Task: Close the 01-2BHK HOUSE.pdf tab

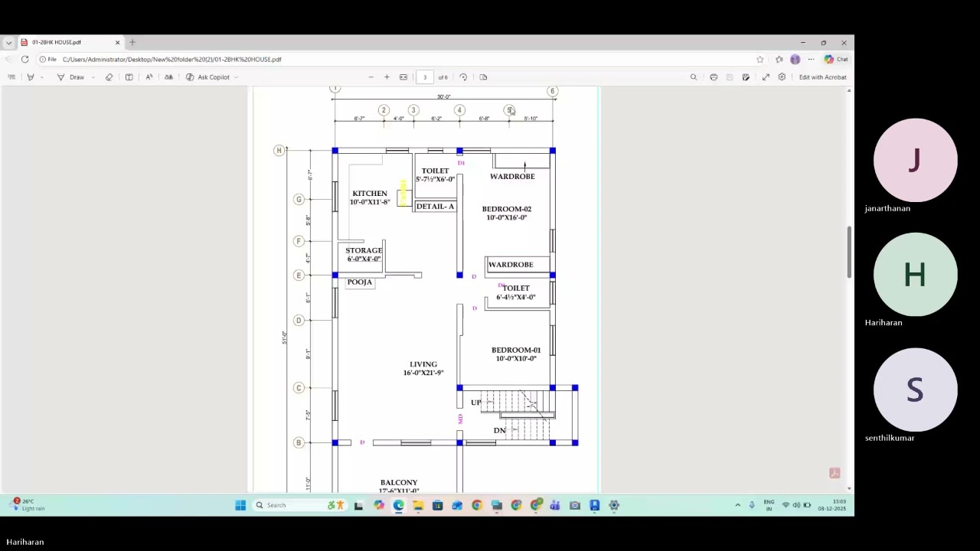Action: point(117,43)
